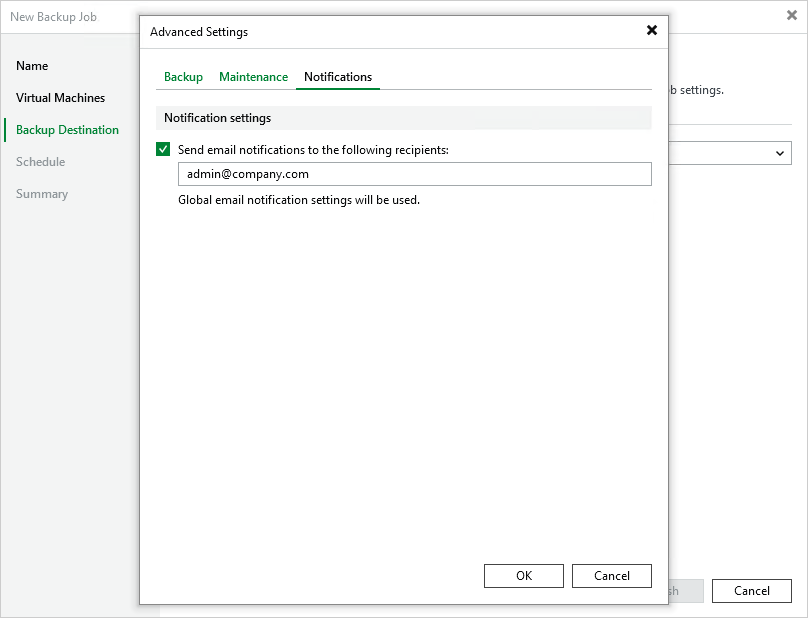
Task: Select the Name step in sidebar
Action: click(31, 66)
